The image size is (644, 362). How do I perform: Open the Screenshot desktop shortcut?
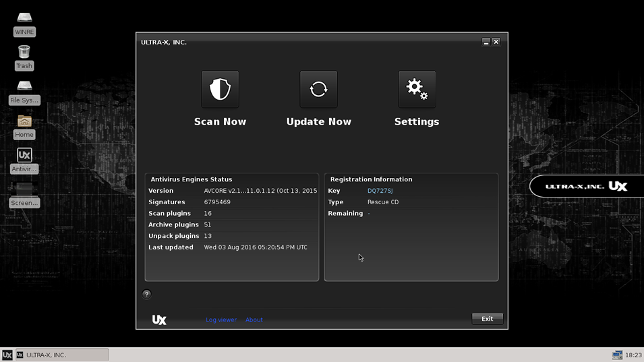[24, 189]
